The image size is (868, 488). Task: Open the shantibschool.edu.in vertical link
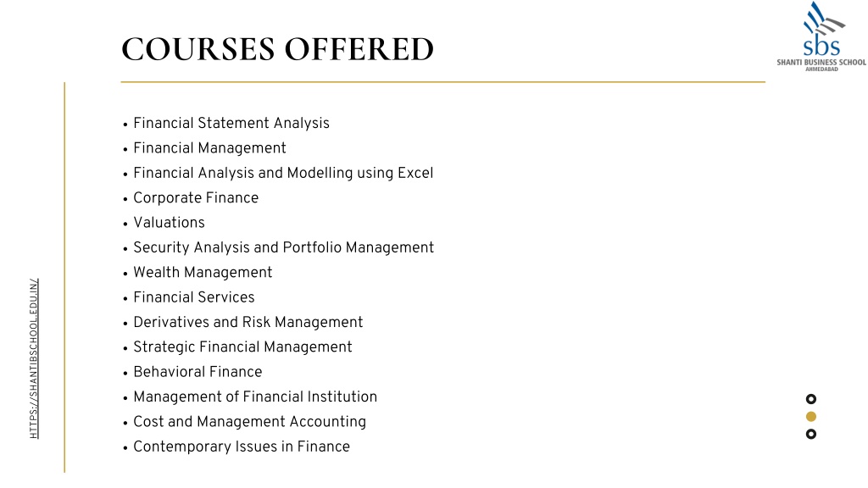pos(34,358)
